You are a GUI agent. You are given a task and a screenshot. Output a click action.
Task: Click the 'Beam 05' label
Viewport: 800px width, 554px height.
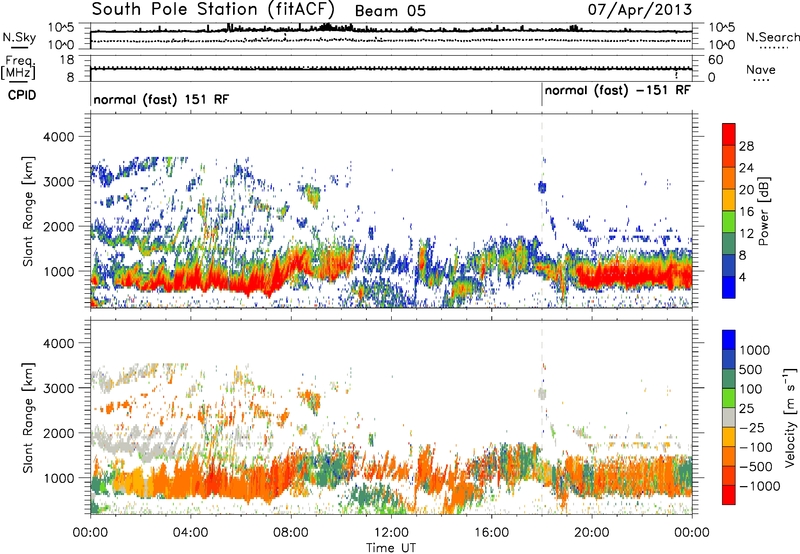click(x=390, y=11)
